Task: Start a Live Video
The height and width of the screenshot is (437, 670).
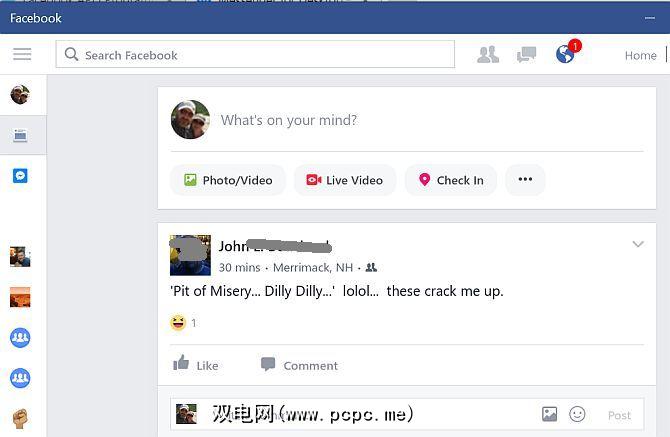Action: click(345, 180)
